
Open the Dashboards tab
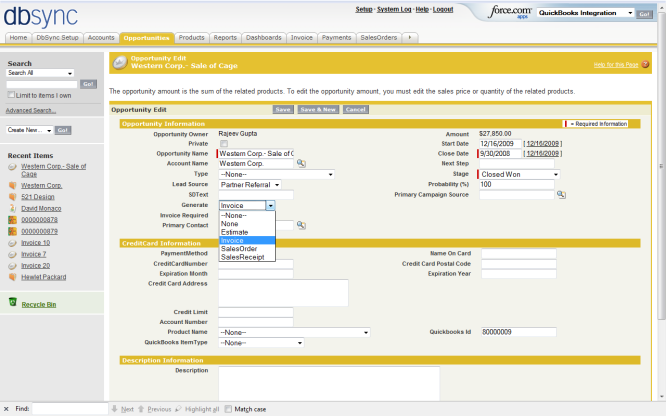click(x=264, y=37)
